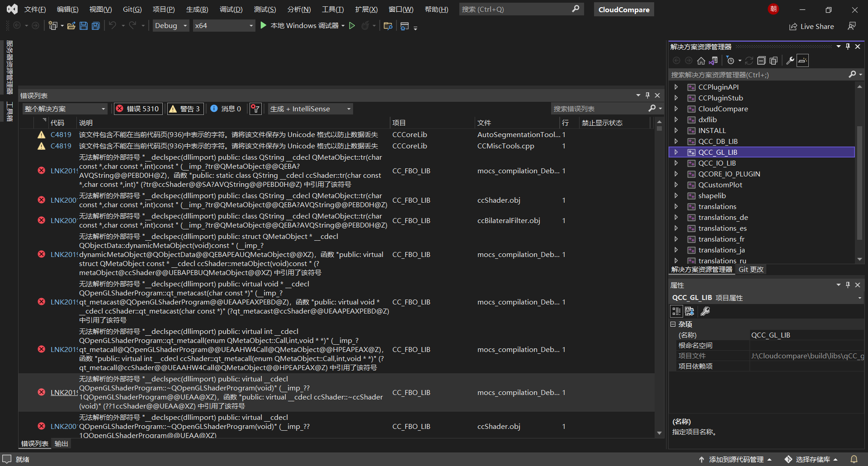This screenshot has width=868, height=466.
Task: Click the 搜索 (Ctrl+Q) search box
Action: click(521, 9)
